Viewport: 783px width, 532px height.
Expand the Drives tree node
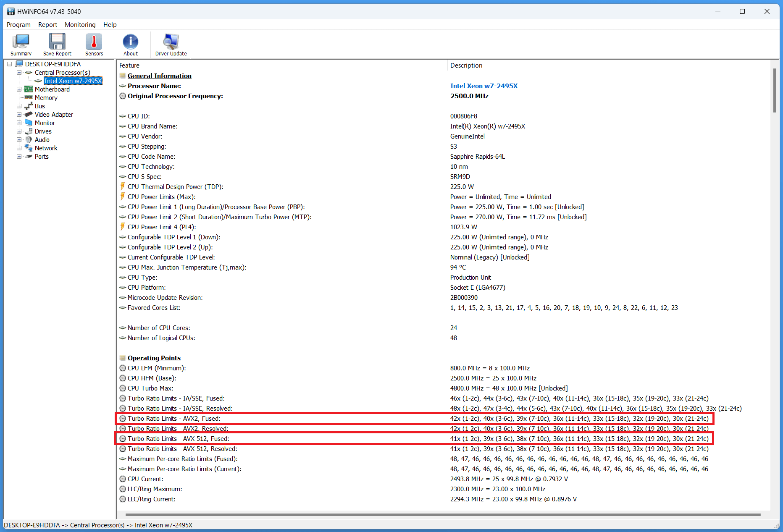19,131
